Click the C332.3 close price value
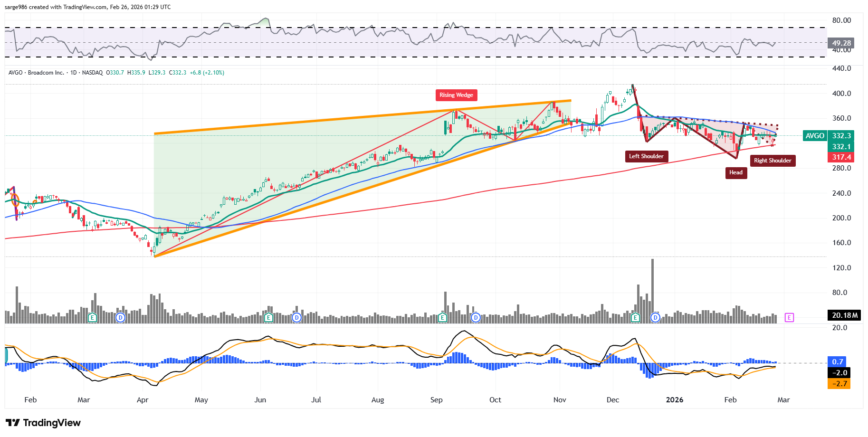Image resolution: width=868 pixels, height=437 pixels. pos(178,73)
